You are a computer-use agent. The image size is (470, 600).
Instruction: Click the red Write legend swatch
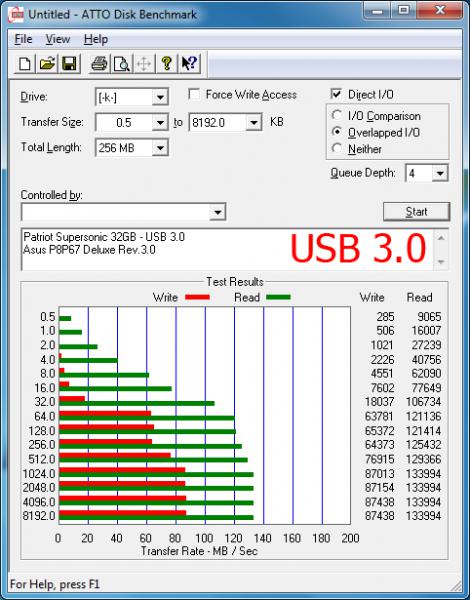(x=197, y=297)
